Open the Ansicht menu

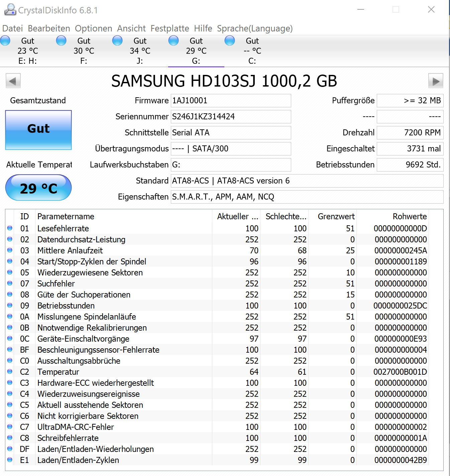click(x=131, y=28)
